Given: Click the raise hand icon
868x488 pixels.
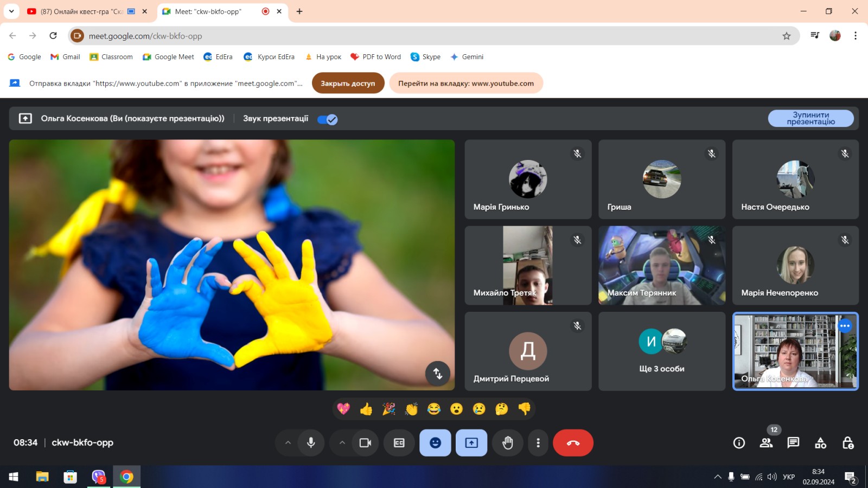Looking at the screenshot, I should point(507,443).
